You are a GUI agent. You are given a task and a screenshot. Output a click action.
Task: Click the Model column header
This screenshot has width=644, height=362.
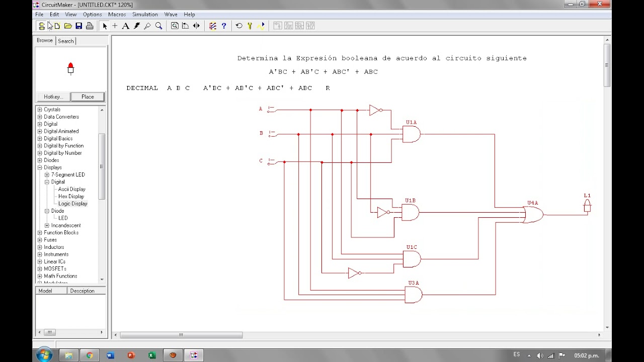pos(51,291)
